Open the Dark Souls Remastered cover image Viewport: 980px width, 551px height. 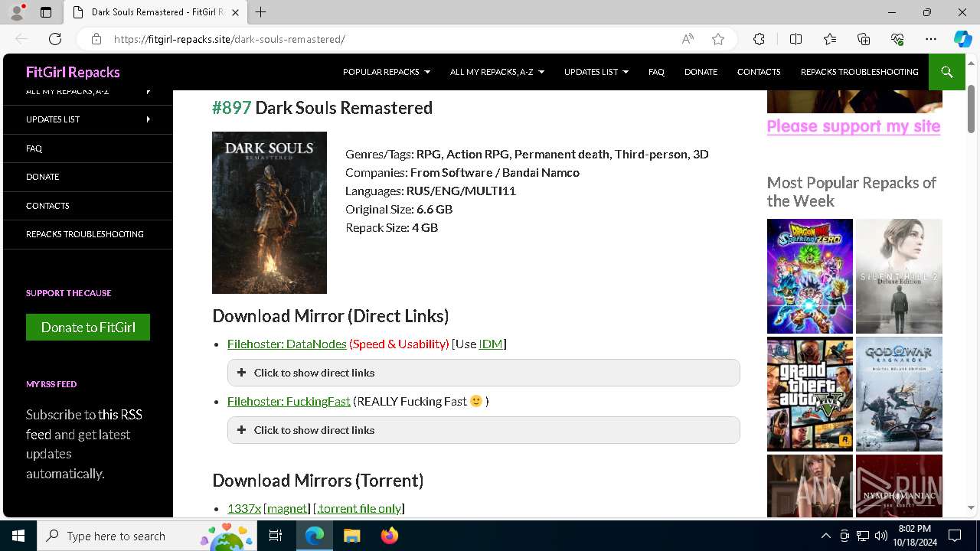tap(269, 213)
